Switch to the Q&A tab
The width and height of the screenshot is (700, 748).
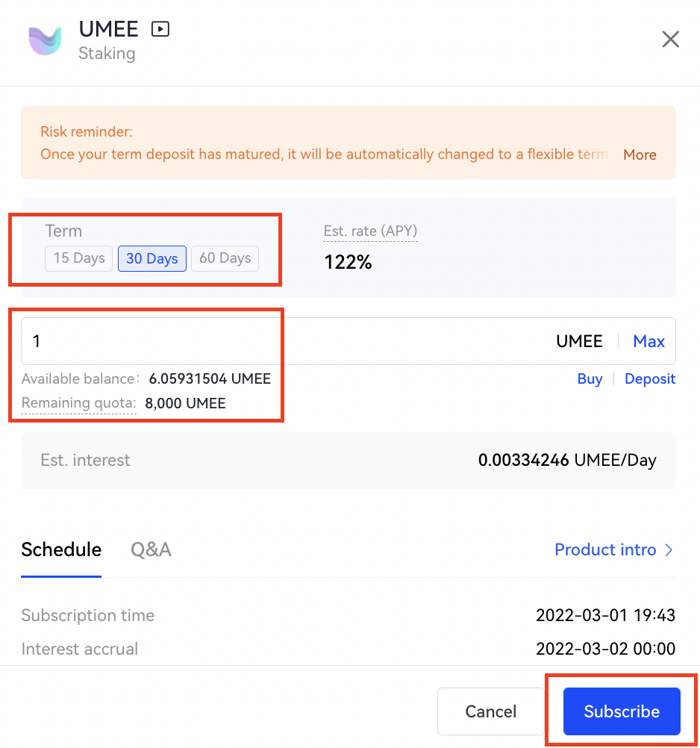tap(151, 549)
